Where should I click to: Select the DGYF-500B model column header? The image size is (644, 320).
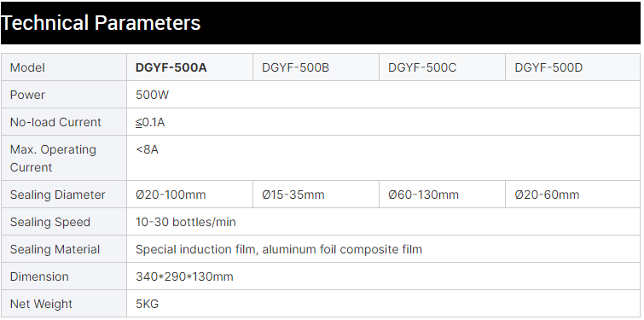tap(316, 67)
